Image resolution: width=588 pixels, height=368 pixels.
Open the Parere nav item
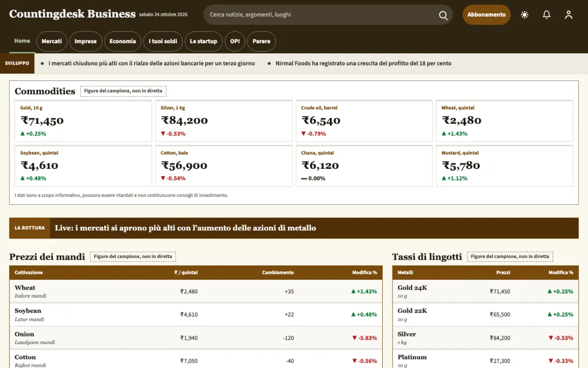coord(262,41)
